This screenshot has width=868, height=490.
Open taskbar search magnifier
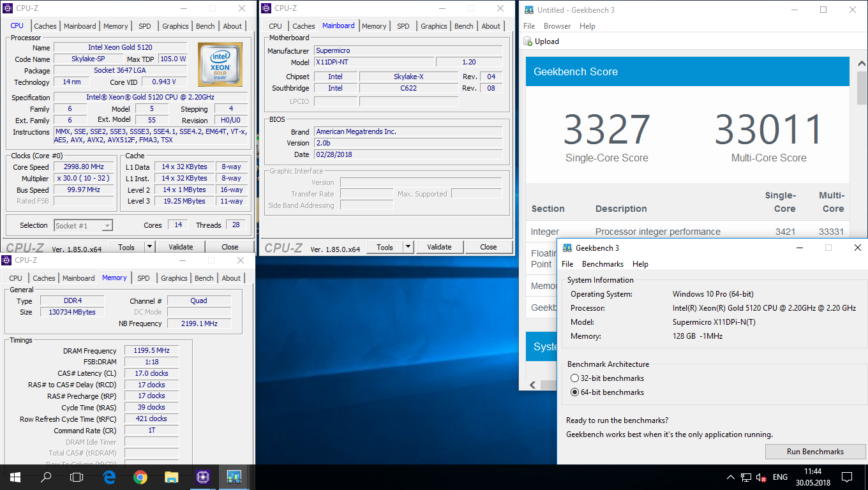(46, 477)
